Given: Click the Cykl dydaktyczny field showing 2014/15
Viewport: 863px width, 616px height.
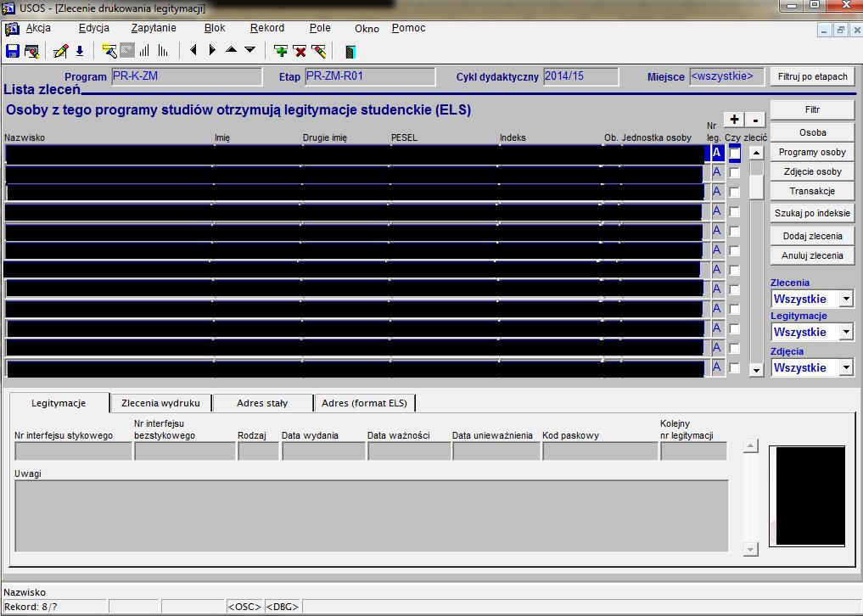Looking at the screenshot, I should (x=580, y=76).
